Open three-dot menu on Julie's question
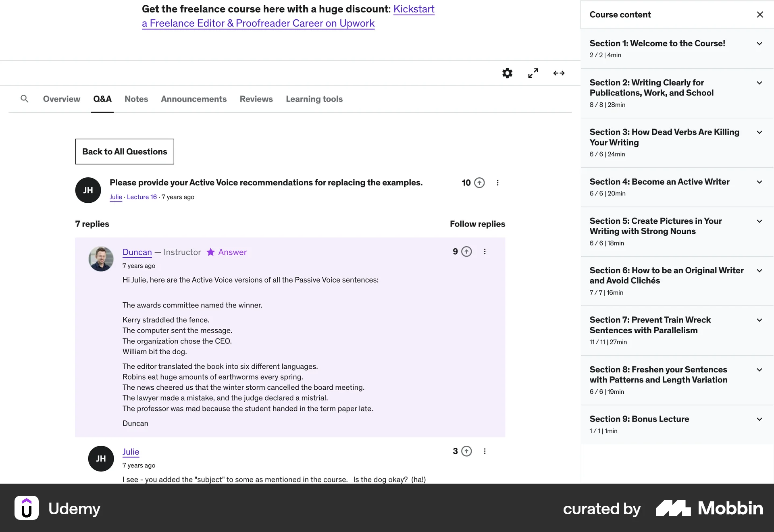This screenshot has height=532, width=774. point(497,183)
